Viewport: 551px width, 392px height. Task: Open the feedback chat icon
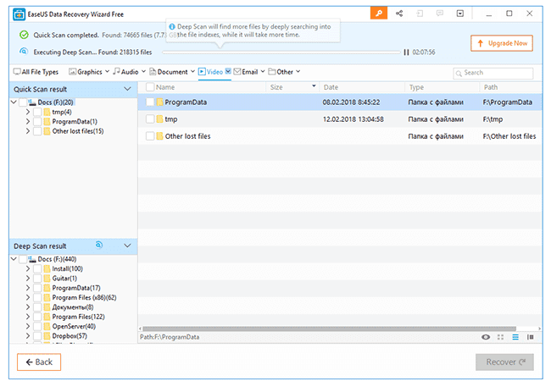tap(440, 14)
